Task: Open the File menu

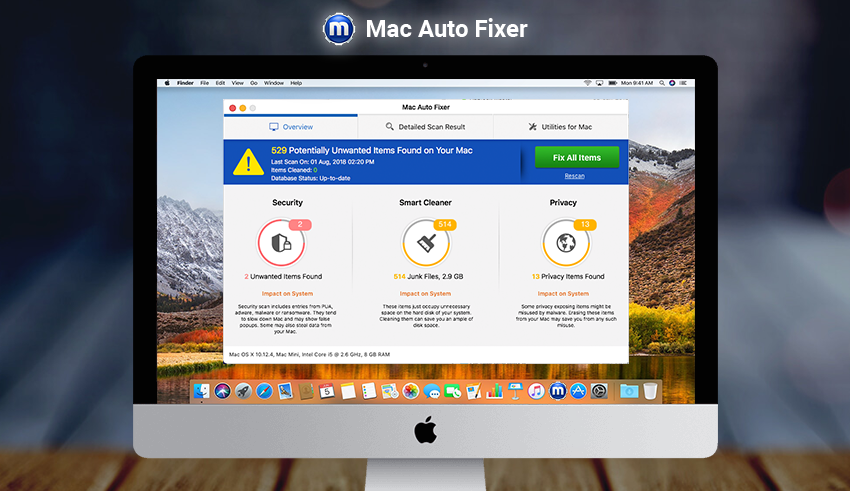Action: (204, 83)
